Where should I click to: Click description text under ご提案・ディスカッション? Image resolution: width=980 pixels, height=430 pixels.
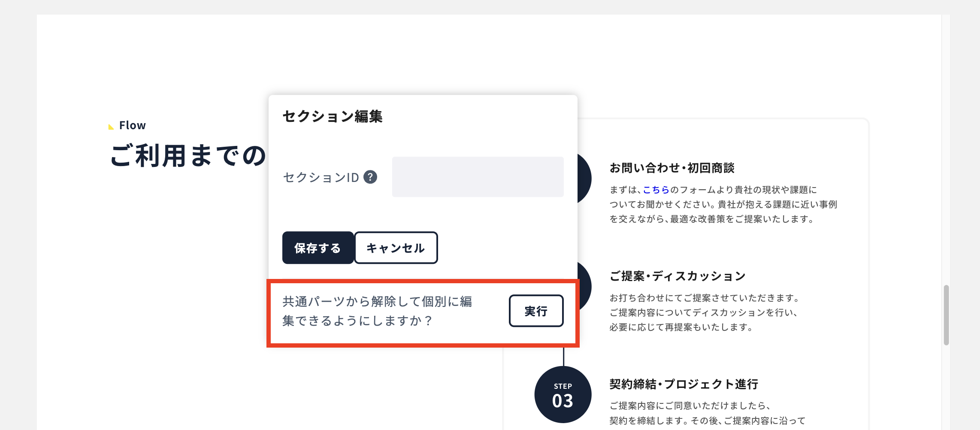705,312
